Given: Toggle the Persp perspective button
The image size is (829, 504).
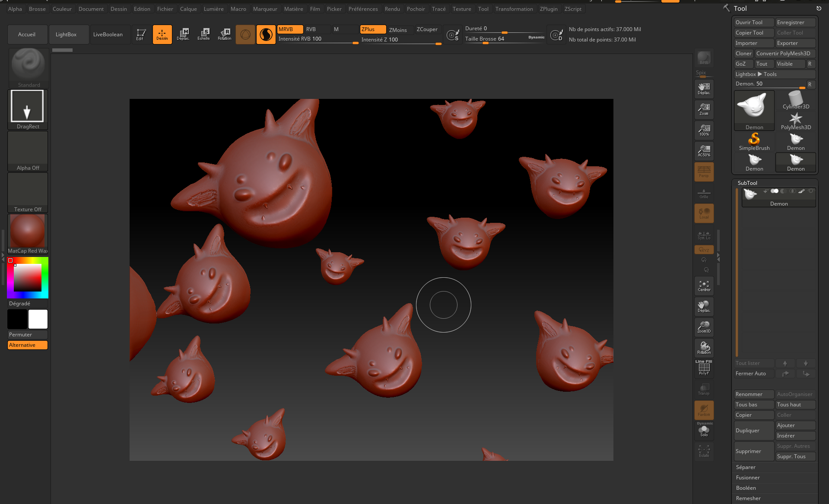Looking at the screenshot, I should pyautogui.click(x=704, y=172).
